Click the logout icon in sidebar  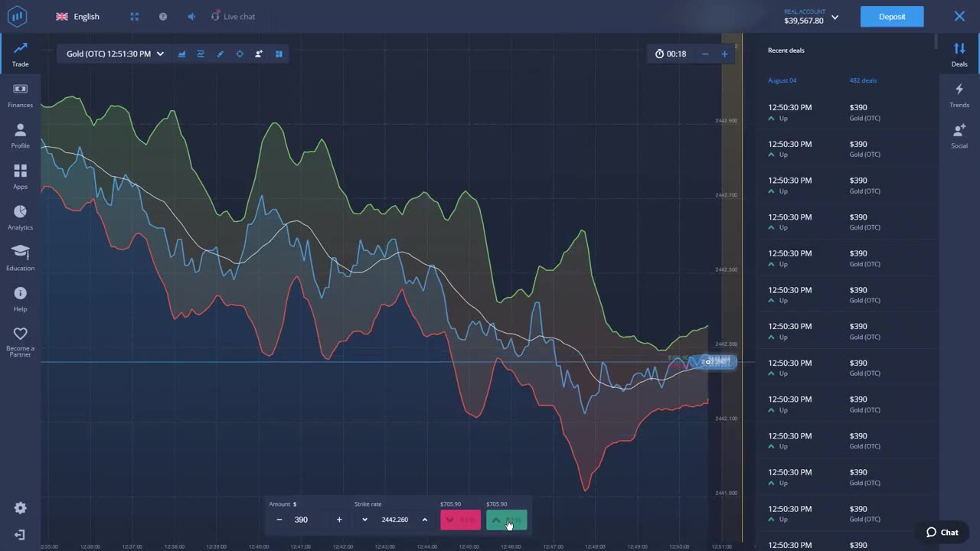[x=20, y=534]
